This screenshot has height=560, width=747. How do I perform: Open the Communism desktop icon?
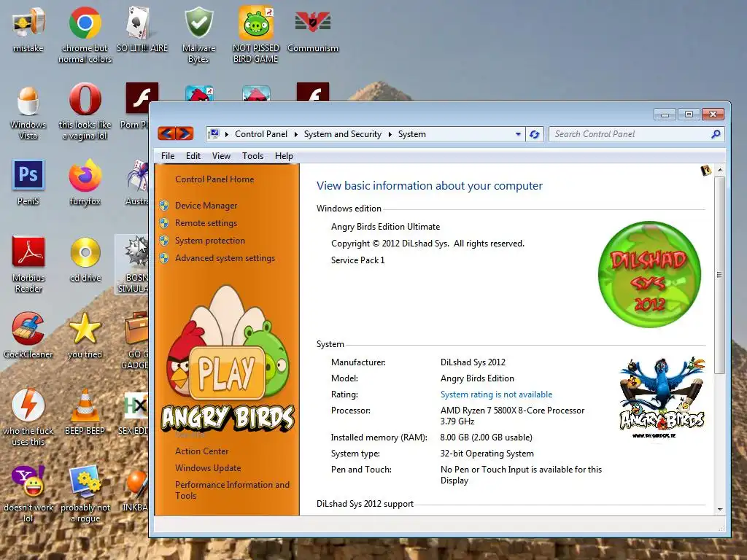coord(312,29)
